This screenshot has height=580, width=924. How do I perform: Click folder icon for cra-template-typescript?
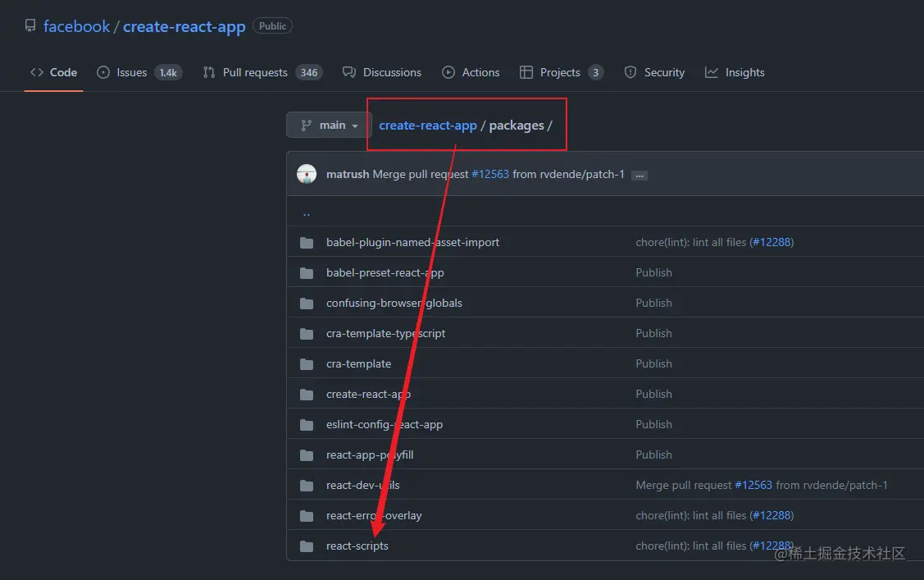click(307, 334)
